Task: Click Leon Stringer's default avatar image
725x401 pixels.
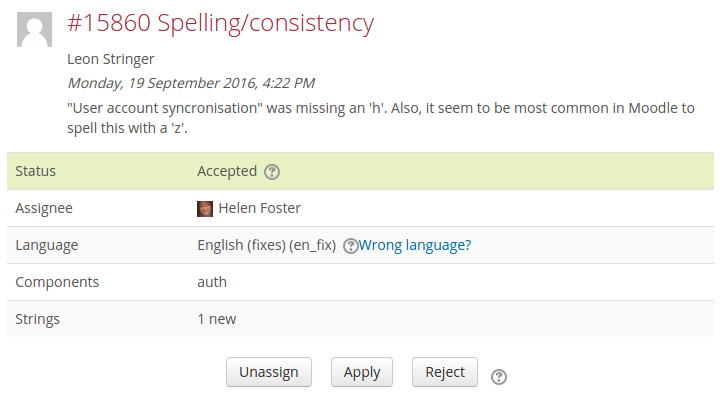Action: [34, 30]
